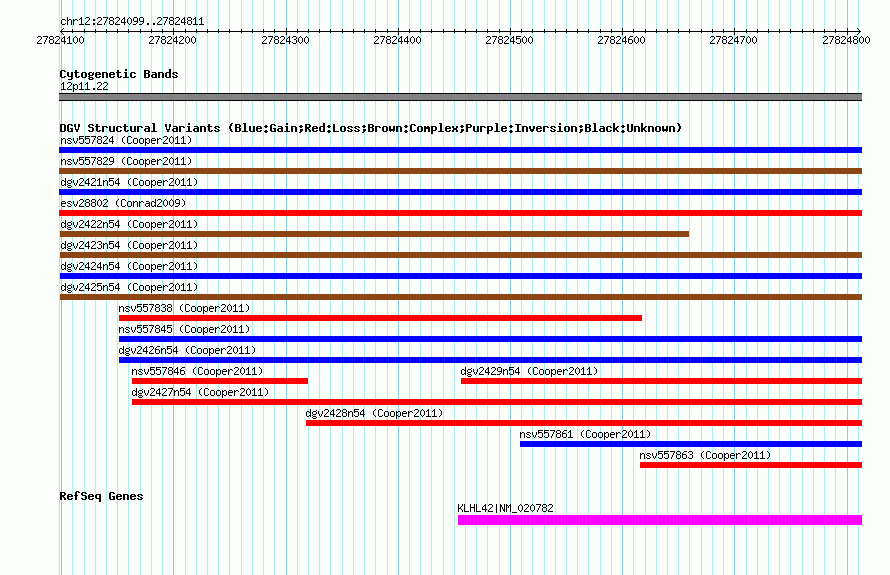The height and width of the screenshot is (575, 890).
Task: Open the dgv2427n54 (Cooper2011) label
Action: coord(200,392)
